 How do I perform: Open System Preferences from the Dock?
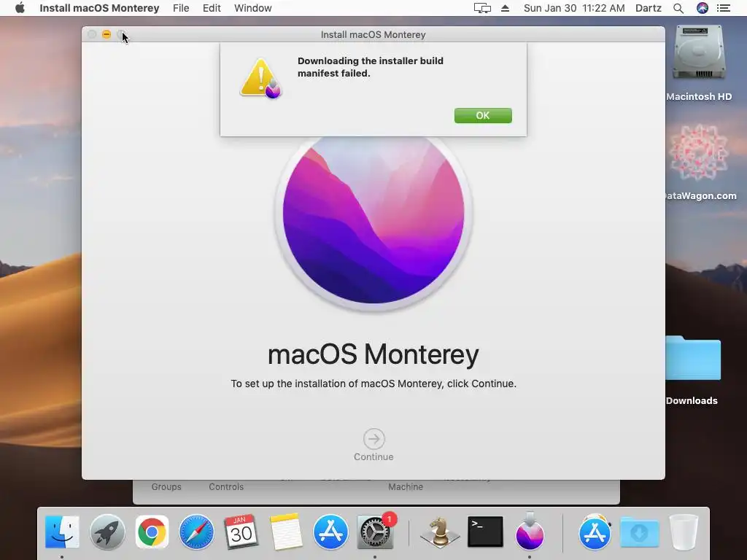[x=375, y=532]
